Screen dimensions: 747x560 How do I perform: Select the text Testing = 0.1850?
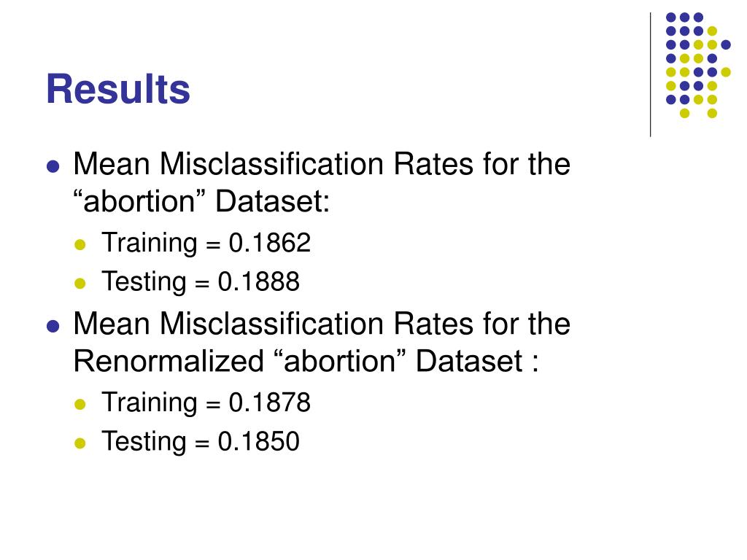201,441
